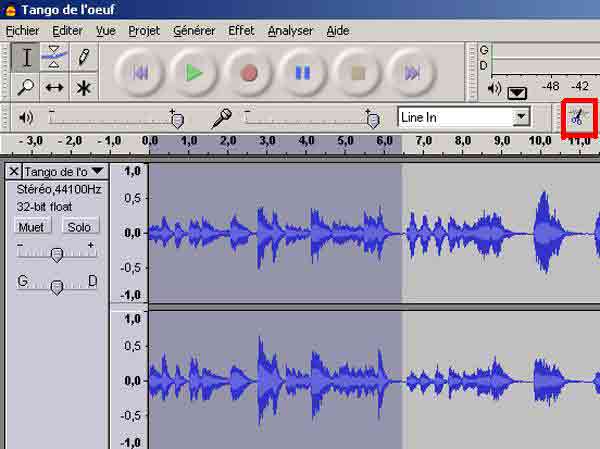Screen dimensions: 600x449
Task: Select the Zoom magnifier tool
Action: click(26, 87)
